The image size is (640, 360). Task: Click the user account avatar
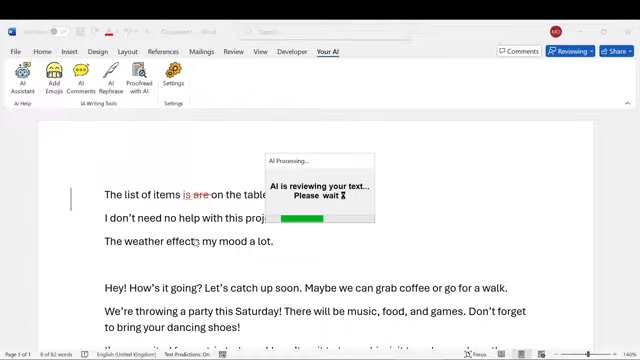(556, 31)
